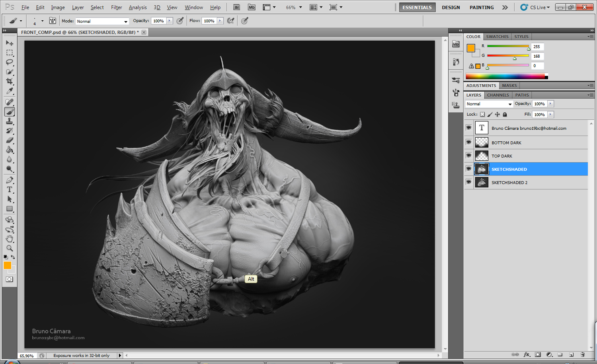This screenshot has width=597, height=364.
Task: Open the Color panel options menu
Action: pyautogui.click(x=590, y=37)
